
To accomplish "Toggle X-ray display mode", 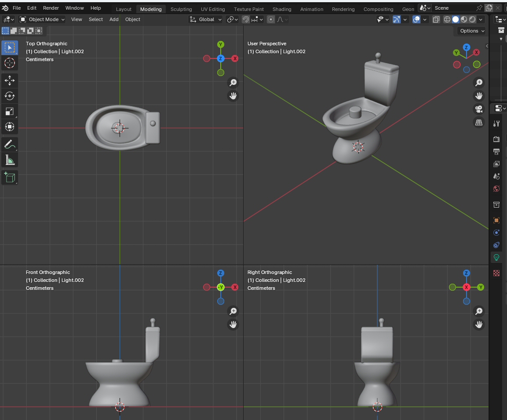I will [x=436, y=19].
